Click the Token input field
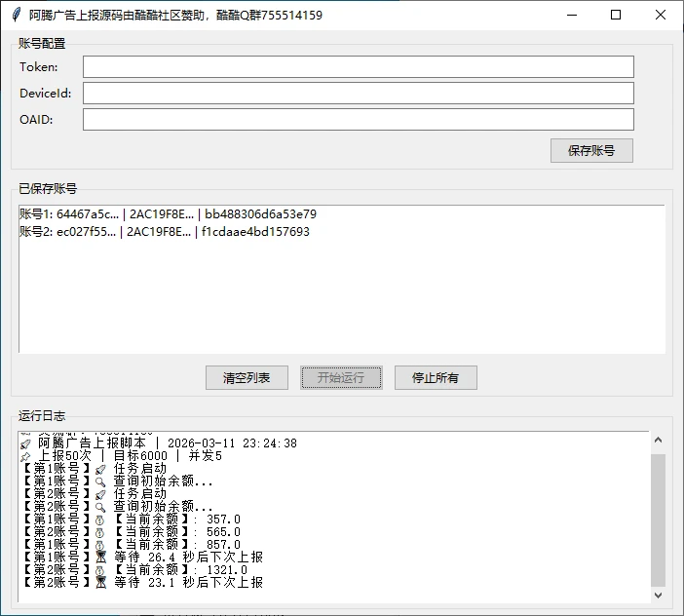Screen dimensions: 684x616 coord(359,66)
